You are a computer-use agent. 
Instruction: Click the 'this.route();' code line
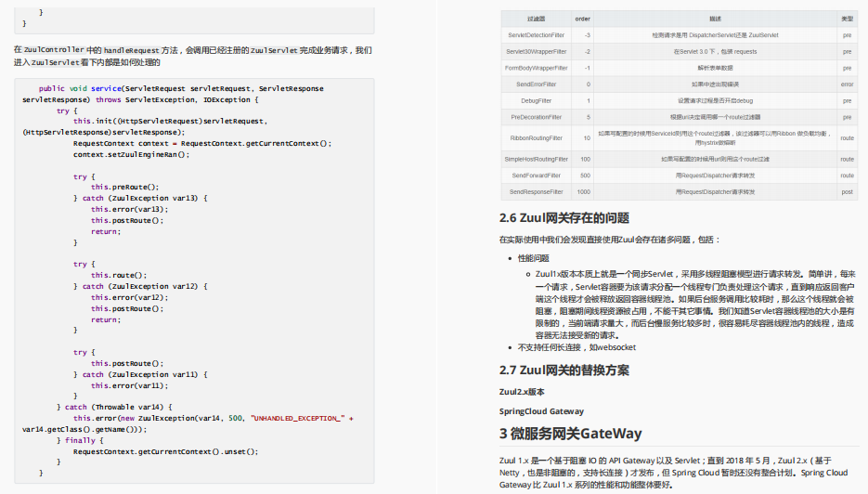coord(119,275)
